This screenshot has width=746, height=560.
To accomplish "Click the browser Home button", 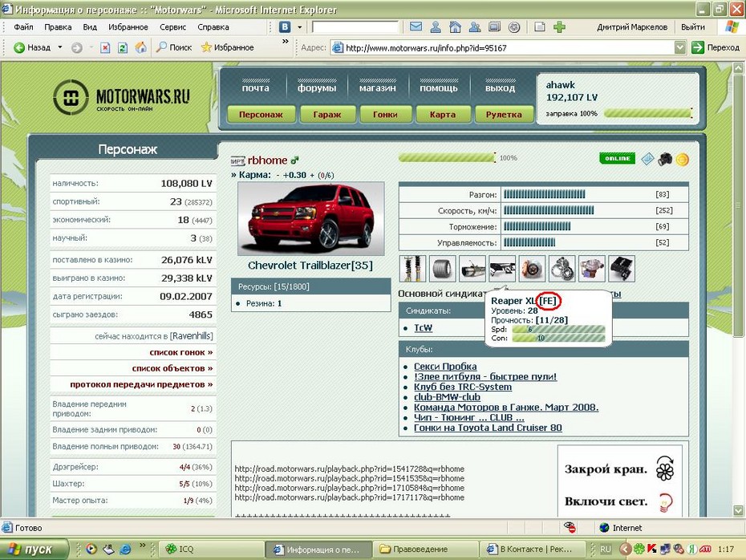I will point(141,47).
